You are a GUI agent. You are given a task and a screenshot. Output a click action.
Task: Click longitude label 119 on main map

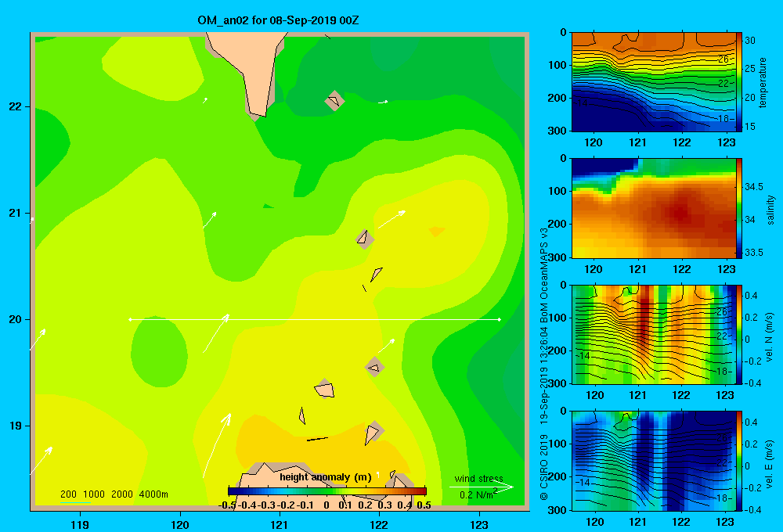point(80,524)
